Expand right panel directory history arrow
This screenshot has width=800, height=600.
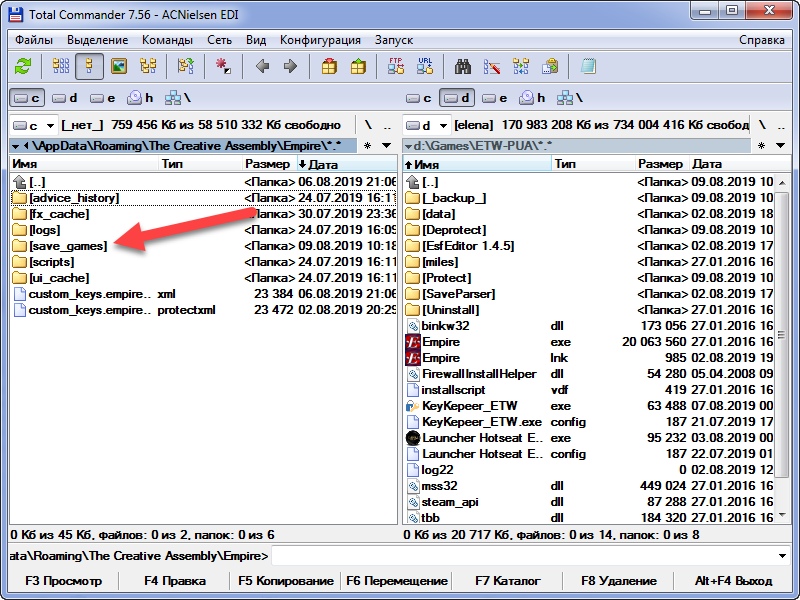coord(780,146)
